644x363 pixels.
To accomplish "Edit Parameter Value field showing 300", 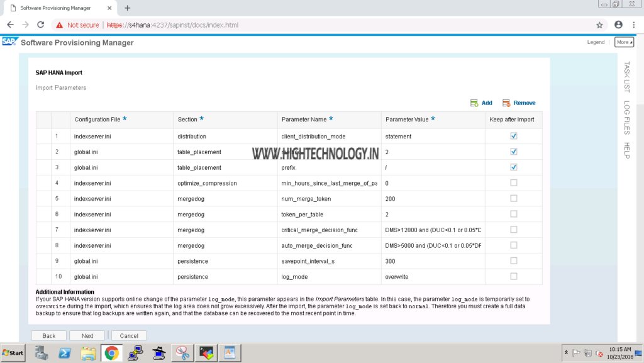I will tap(433, 261).
